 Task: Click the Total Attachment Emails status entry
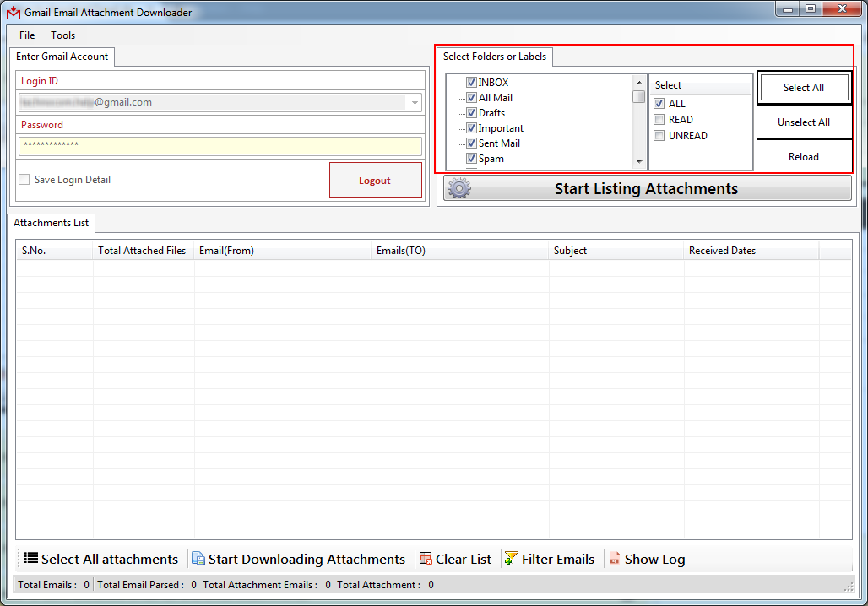(x=267, y=584)
